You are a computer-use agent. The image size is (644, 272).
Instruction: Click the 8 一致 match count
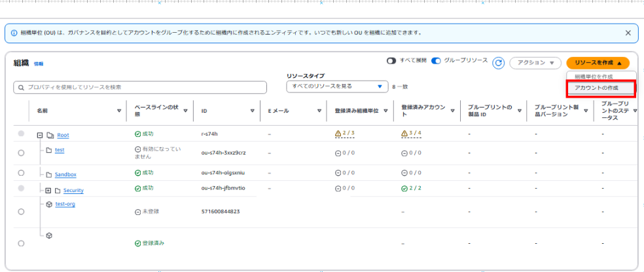pyautogui.click(x=400, y=87)
